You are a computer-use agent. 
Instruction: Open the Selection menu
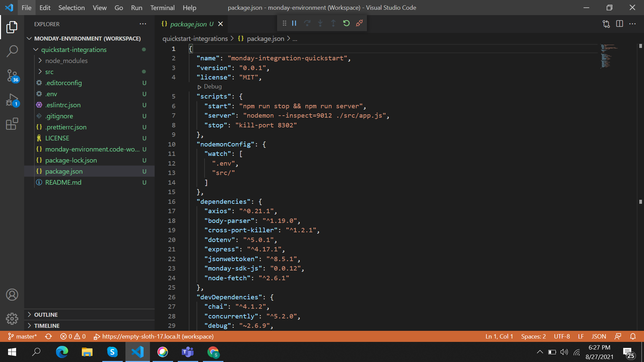pos(71,7)
